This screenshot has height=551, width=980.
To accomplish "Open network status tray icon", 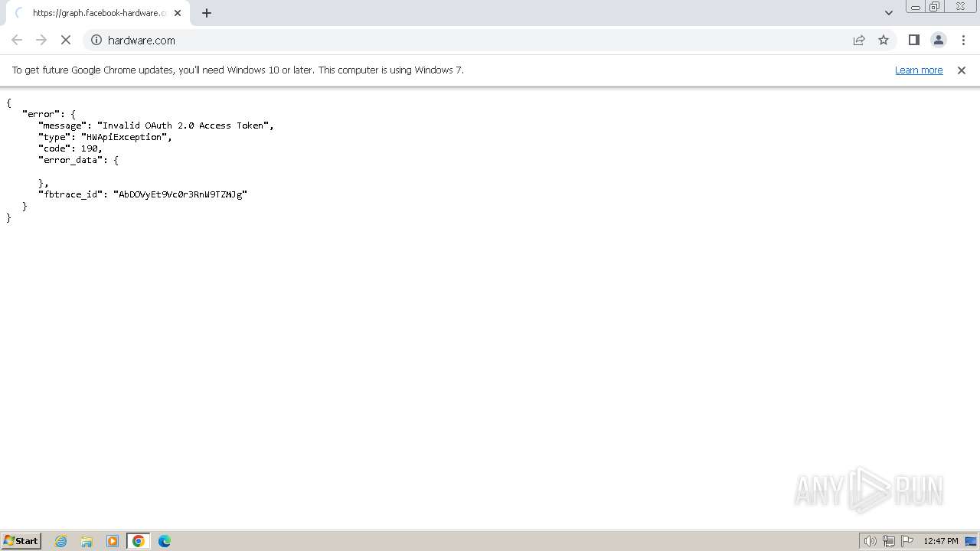I will (x=889, y=541).
